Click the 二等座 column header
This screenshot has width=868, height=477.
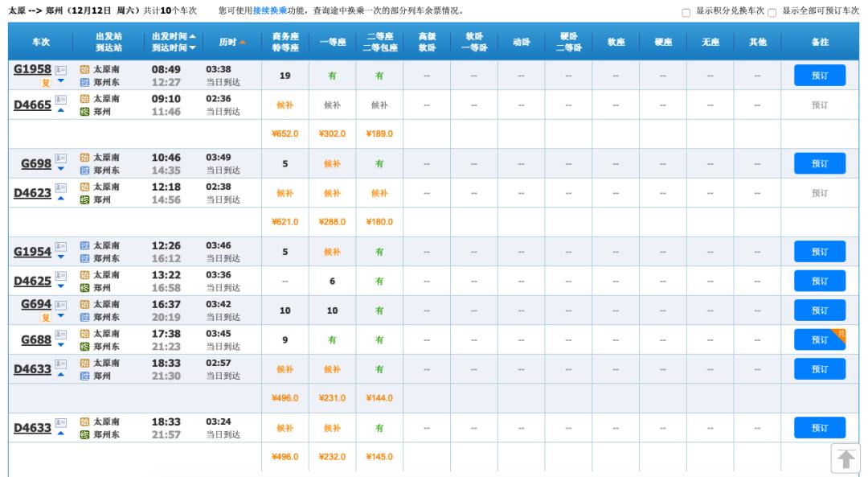point(379,36)
